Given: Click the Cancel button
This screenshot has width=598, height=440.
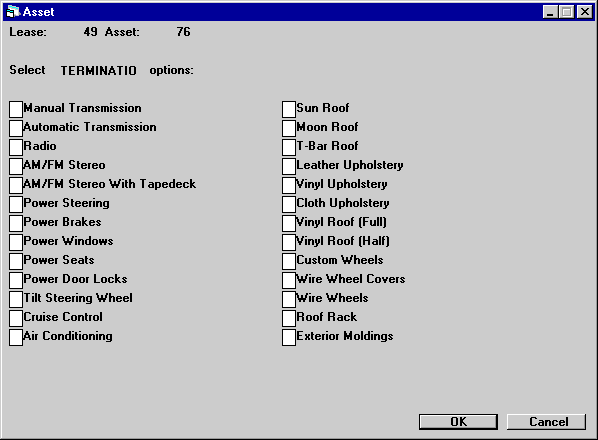Looking at the screenshot, I should click(x=547, y=422).
